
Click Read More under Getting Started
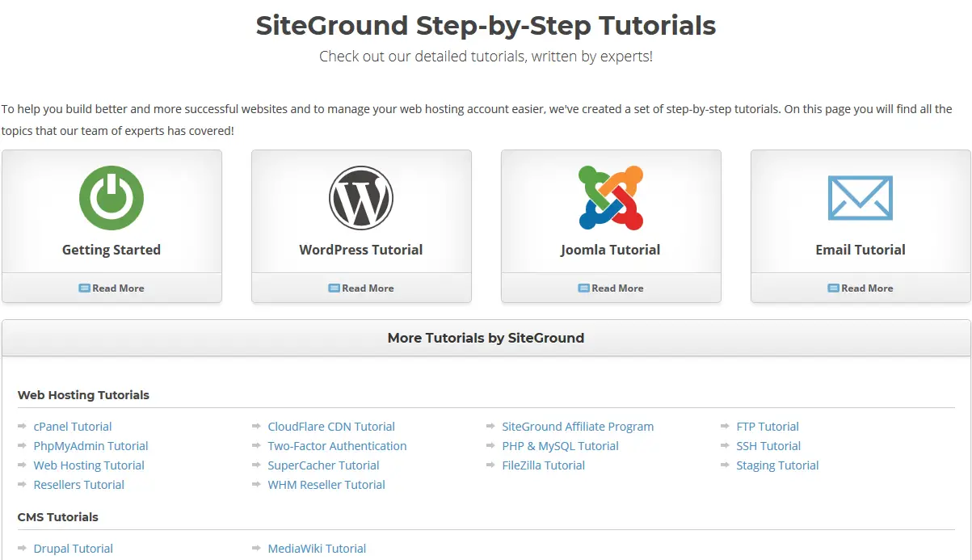point(118,288)
